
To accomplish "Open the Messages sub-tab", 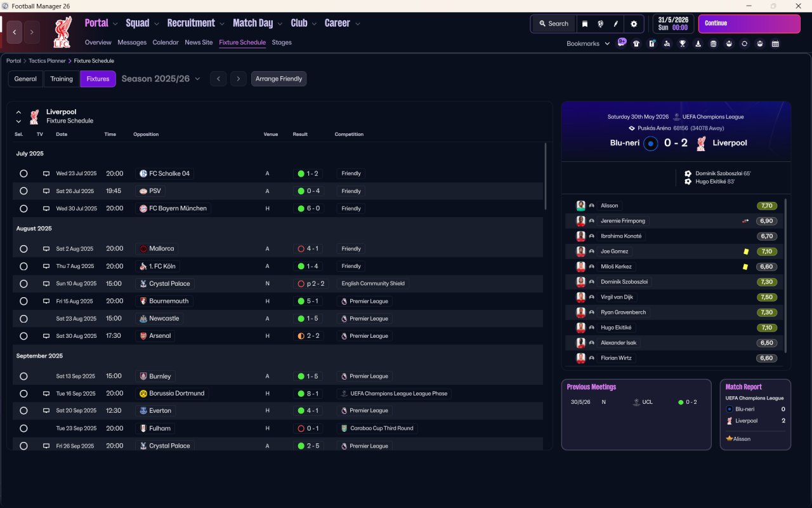I will [132, 43].
